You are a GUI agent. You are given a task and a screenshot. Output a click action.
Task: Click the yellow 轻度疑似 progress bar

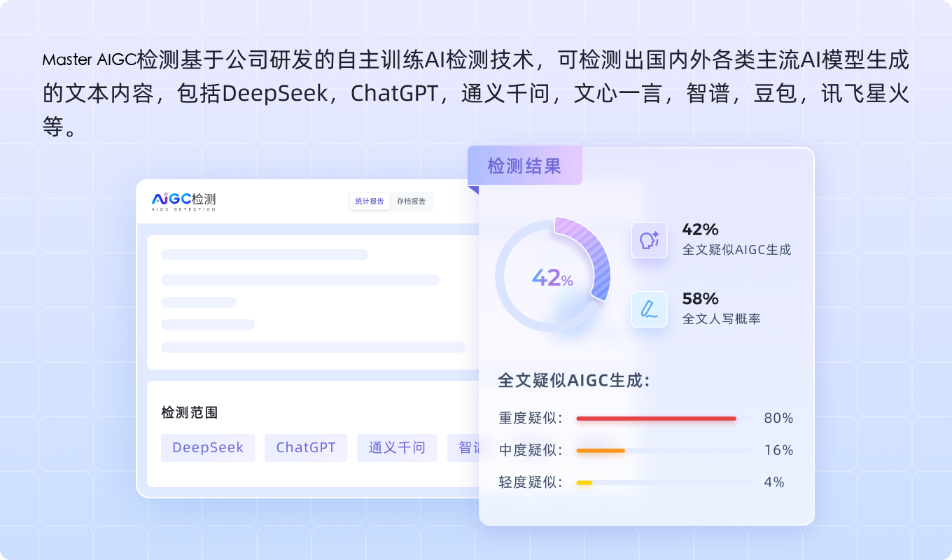[x=584, y=482]
